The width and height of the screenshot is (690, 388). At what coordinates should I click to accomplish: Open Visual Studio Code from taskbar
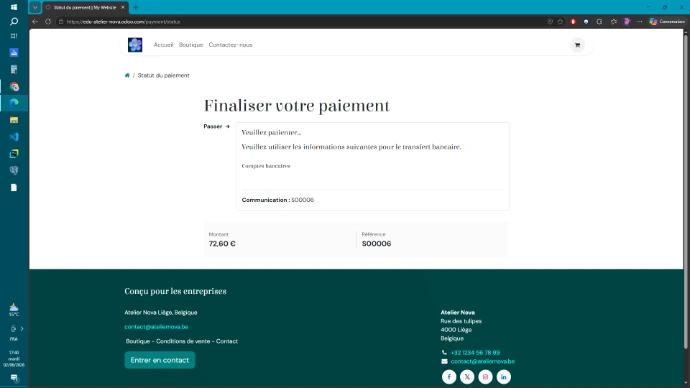pos(14,137)
